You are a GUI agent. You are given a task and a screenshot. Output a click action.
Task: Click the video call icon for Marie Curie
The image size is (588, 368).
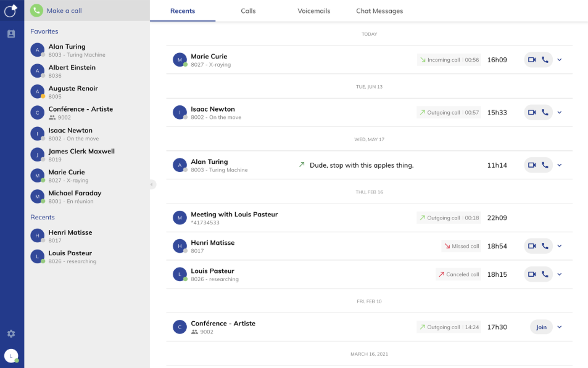click(x=532, y=60)
